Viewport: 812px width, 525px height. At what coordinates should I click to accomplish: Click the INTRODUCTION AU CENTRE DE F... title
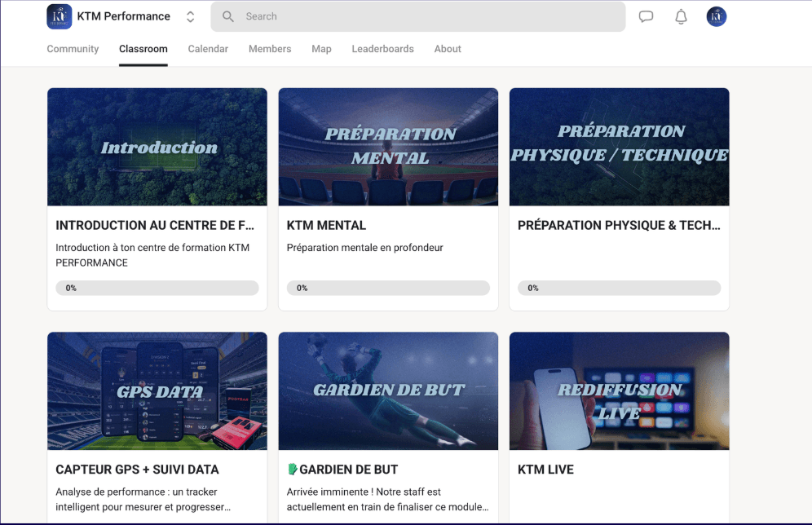155,225
